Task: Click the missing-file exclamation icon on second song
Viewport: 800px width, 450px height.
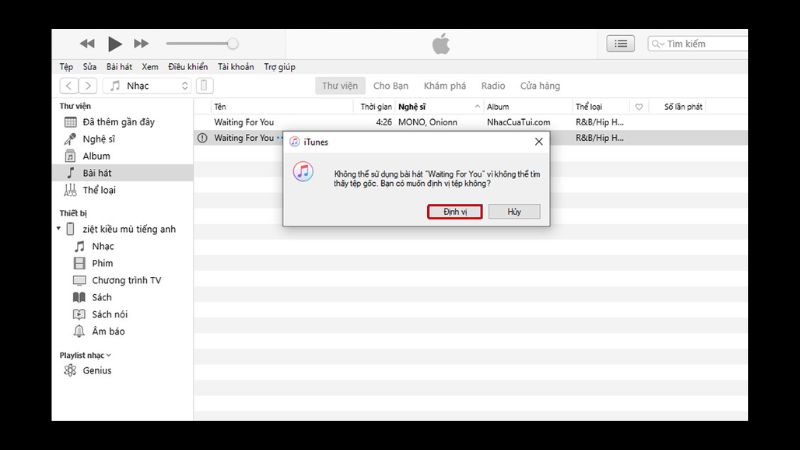Action: coord(203,138)
